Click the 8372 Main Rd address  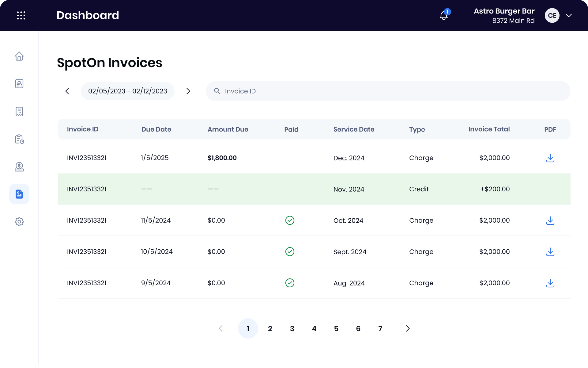click(x=513, y=21)
